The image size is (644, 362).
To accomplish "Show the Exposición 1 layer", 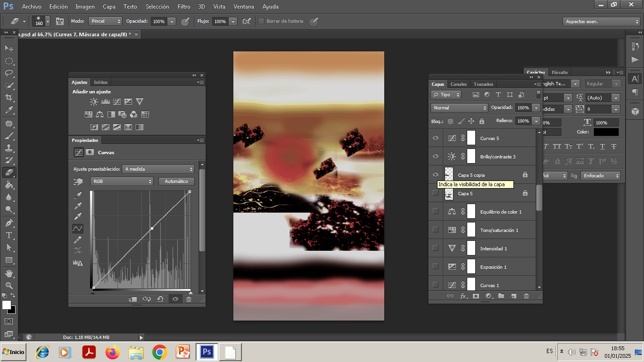I will pos(436,266).
